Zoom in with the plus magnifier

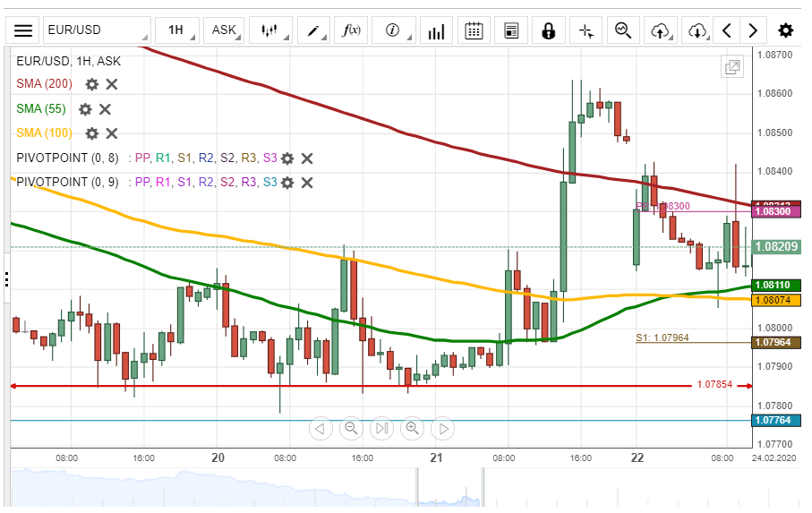412,429
